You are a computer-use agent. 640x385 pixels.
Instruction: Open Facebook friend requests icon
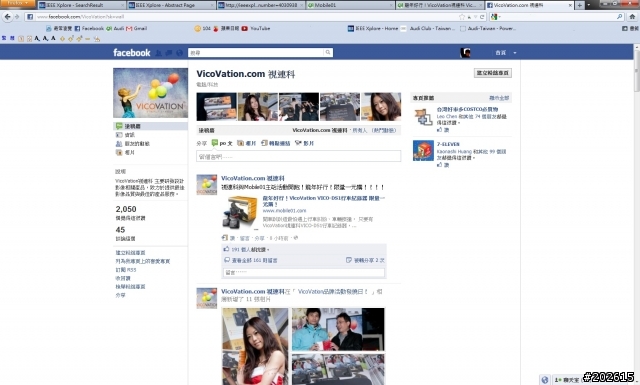(x=158, y=53)
